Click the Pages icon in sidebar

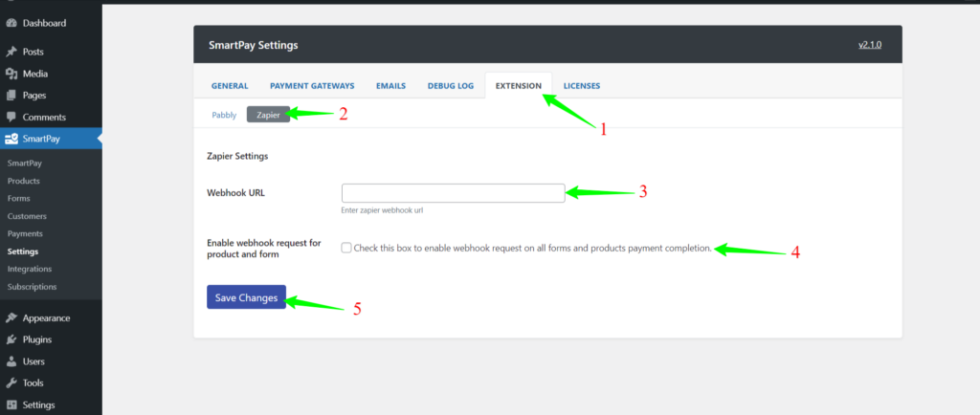[11, 96]
